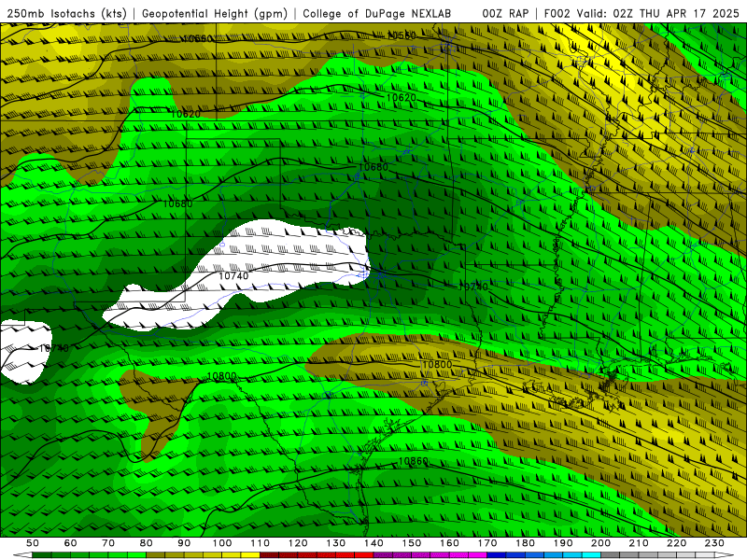Click the "Geopotential Height (gpm)" header label
747x560 pixels.
point(215,14)
